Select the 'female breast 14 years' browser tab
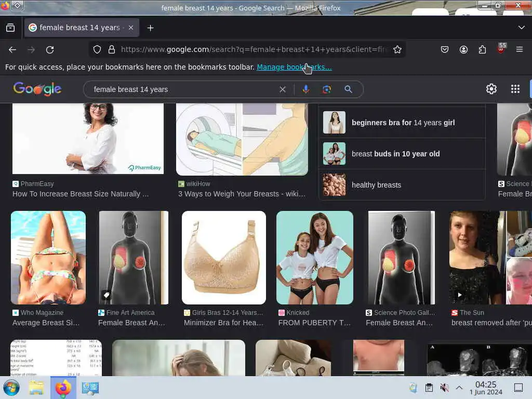 (82, 28)
